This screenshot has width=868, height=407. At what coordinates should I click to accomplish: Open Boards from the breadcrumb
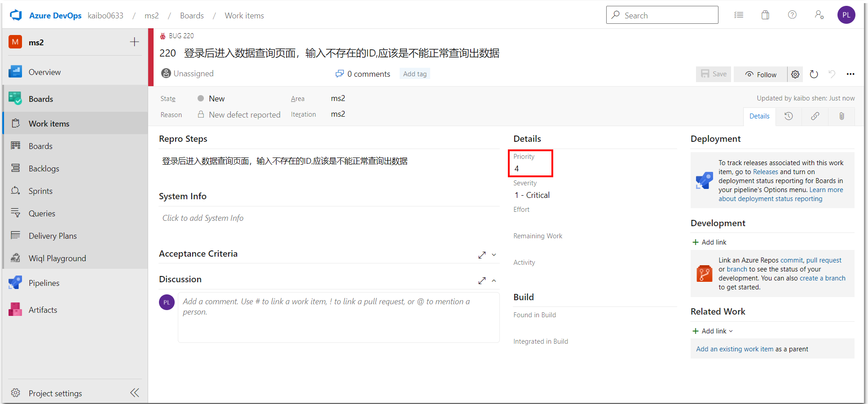[192, 15]
